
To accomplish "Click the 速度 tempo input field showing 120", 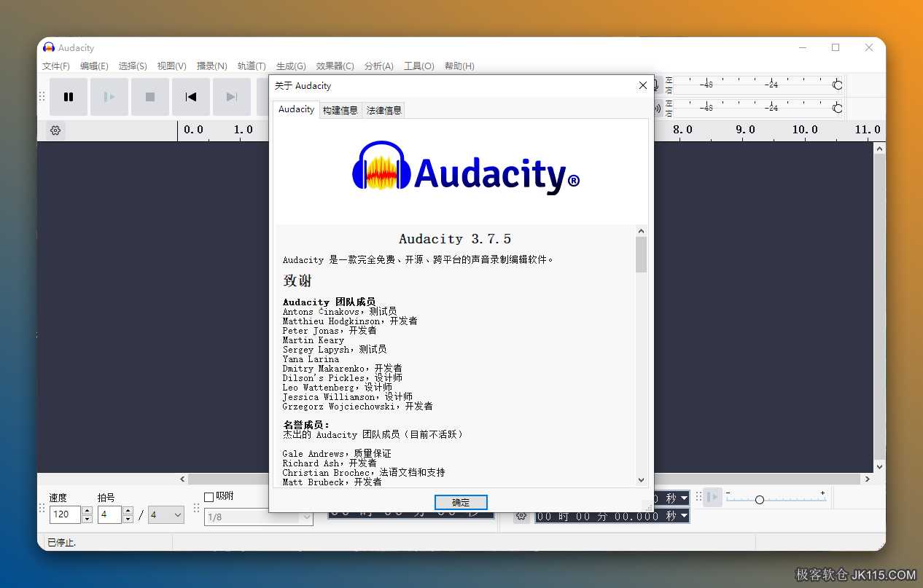I will (65, 514).
